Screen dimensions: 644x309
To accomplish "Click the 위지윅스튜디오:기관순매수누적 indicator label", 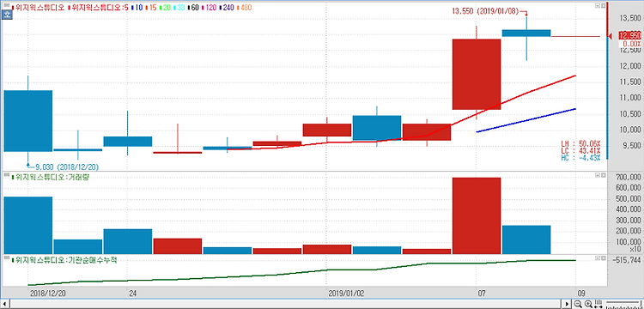I will [x=64, y=260].
